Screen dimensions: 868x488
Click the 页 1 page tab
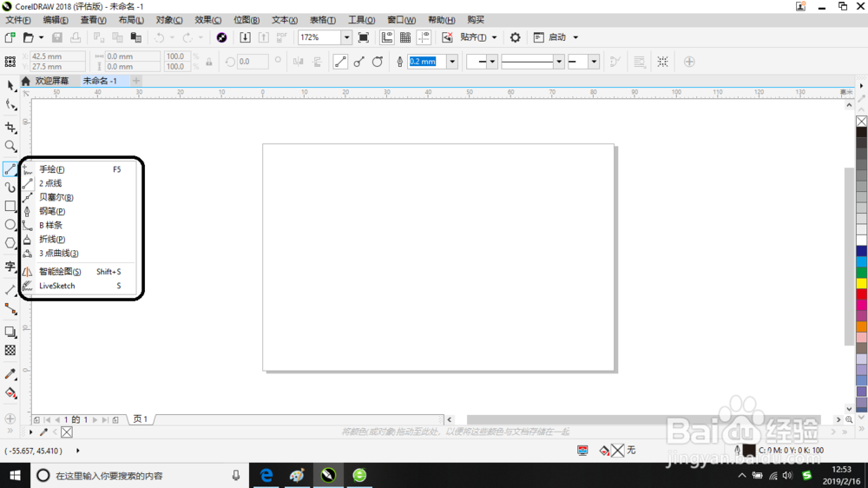(x=141, y=419)
